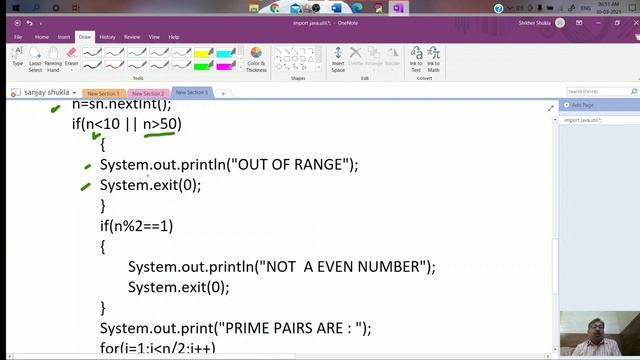Expand the pens gallery more arrow

pyautogui.click(x=240, y=68)
